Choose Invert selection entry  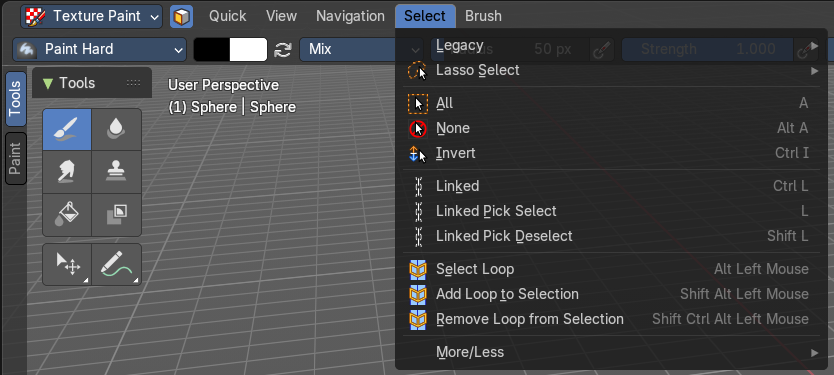coord(612,154)
